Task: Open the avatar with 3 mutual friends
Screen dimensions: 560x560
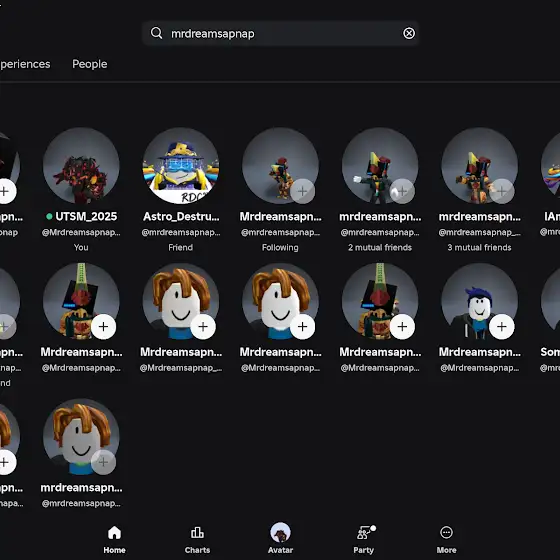Action: coord(480,166)
